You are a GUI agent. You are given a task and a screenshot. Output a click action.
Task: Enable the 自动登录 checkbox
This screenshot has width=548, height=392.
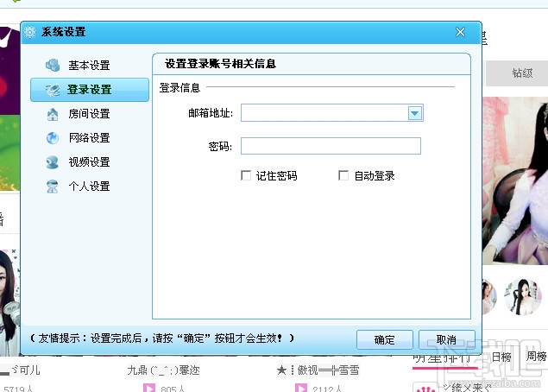343,175
